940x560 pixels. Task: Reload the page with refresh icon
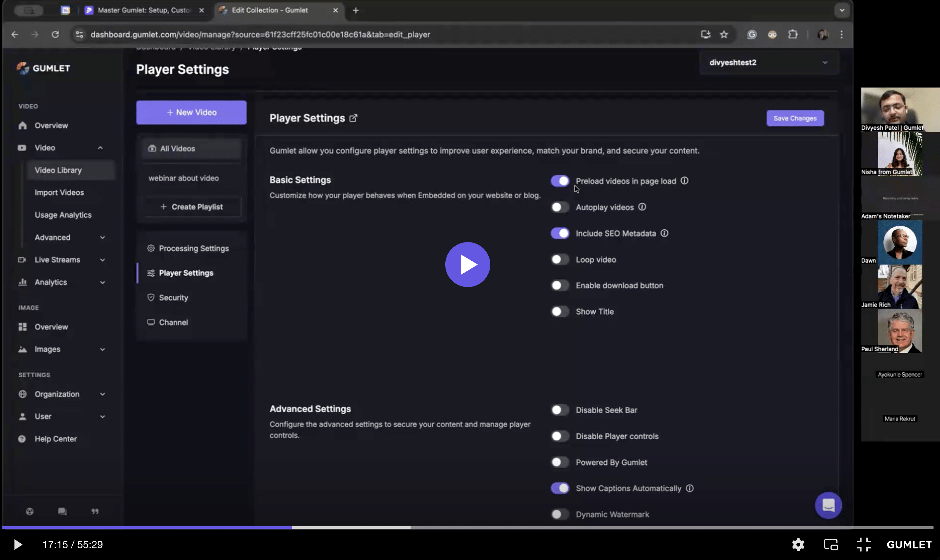55,34
